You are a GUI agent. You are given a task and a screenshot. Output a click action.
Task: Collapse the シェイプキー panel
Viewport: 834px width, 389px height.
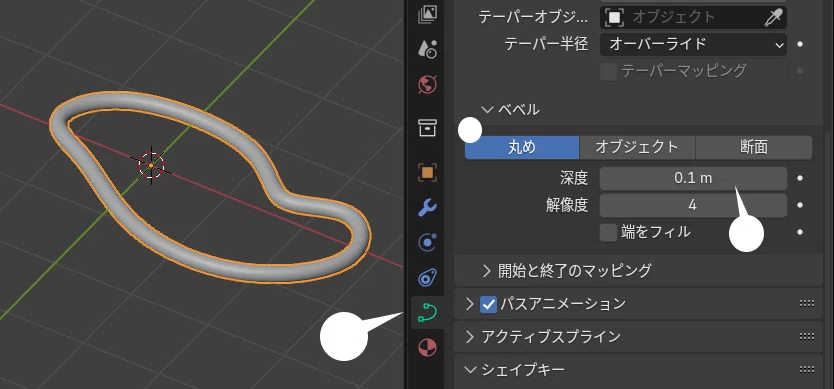[470, 369]
